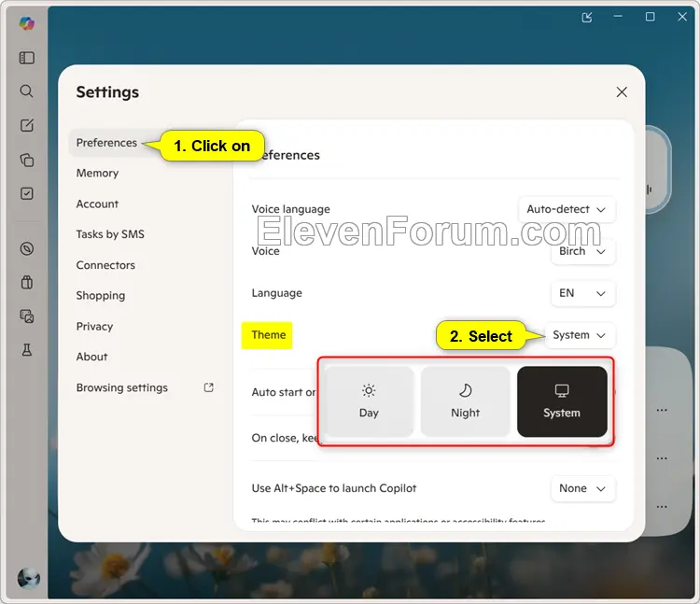
Task: Start a new chat via compose icon
Action: coord(27,125)
